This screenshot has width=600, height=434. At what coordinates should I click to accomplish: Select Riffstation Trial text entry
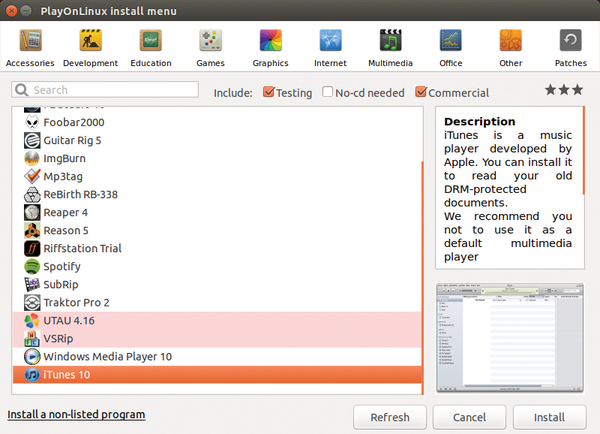coord(82,248)
